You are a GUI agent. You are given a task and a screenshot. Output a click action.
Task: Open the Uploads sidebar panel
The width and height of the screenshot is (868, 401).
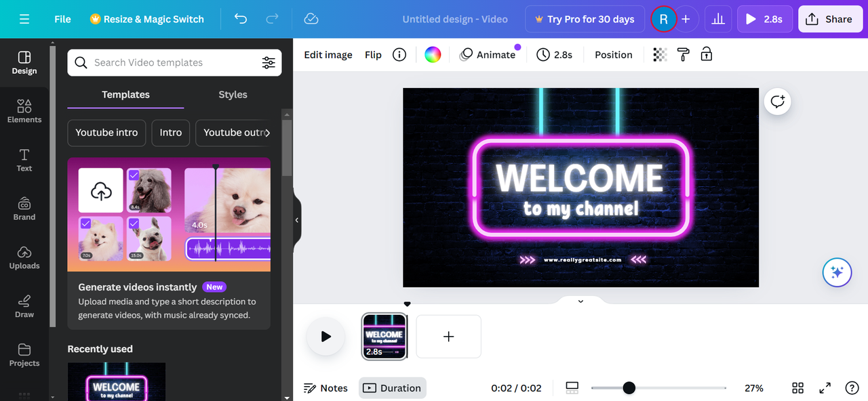(24, 257)
